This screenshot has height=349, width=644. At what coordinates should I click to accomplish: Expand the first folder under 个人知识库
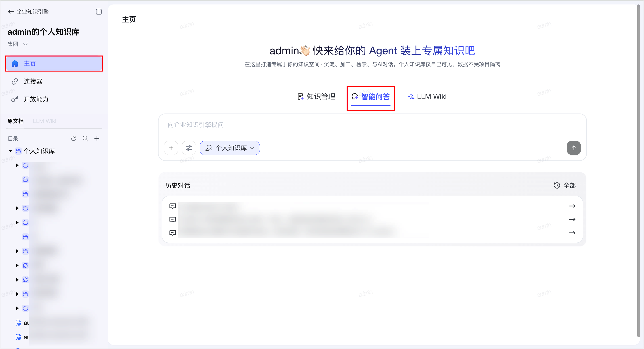pyautogui.click(x=17, y=165)
